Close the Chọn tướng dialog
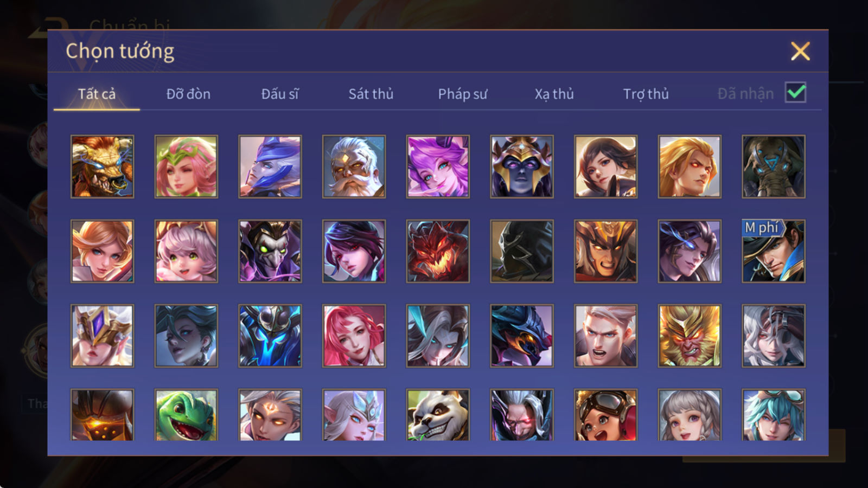 (800, 52)
